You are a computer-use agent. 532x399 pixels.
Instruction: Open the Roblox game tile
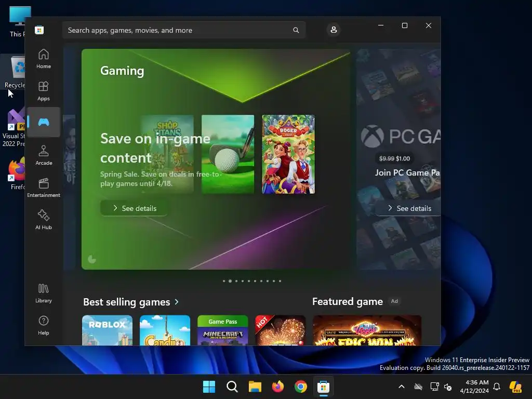coord(107,330)
